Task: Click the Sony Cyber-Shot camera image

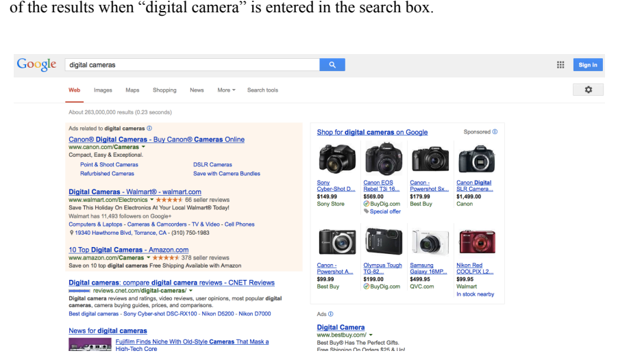Action: [x=337, y=159]
